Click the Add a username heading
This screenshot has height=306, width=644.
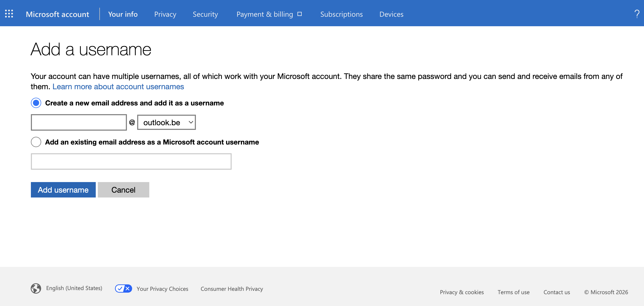click(91, 49)
